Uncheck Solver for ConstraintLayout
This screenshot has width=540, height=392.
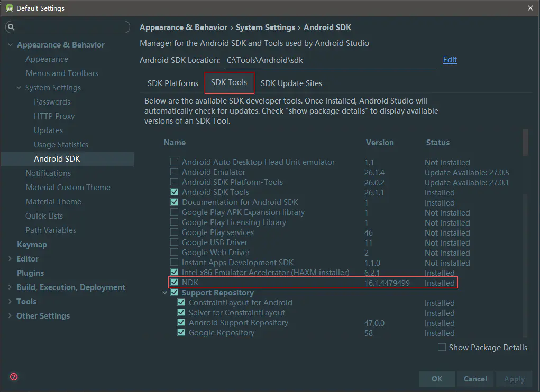181,312
